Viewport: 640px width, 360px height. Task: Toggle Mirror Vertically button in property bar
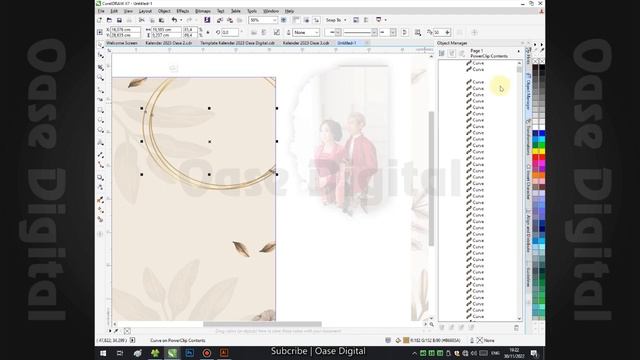click(x=264, y=32)
